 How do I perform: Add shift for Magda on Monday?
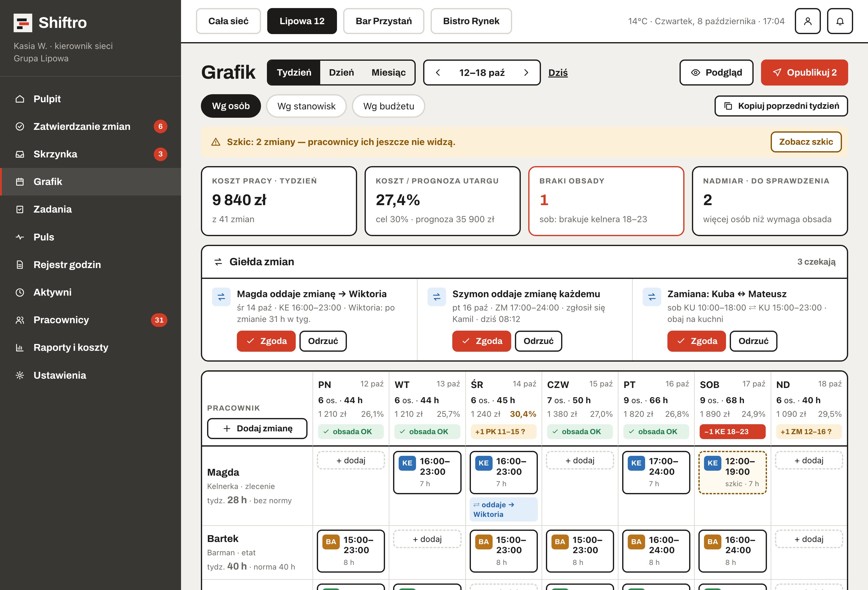point(351,460)
